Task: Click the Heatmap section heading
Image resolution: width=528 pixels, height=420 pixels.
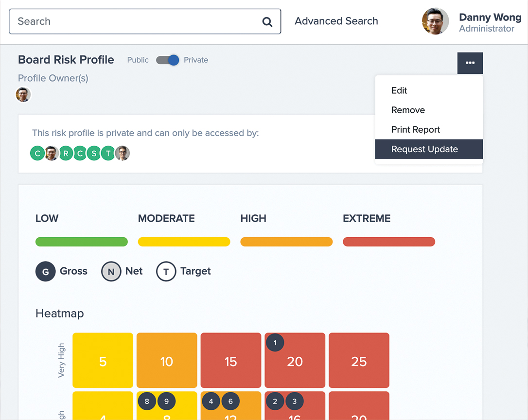Action: pyautogui.click(x=60, y=314)
